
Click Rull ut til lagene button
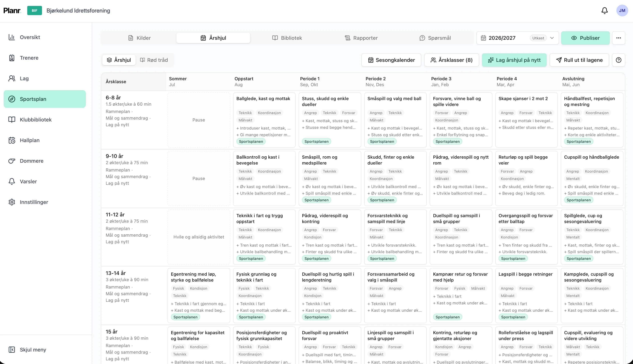click(579, 60)
